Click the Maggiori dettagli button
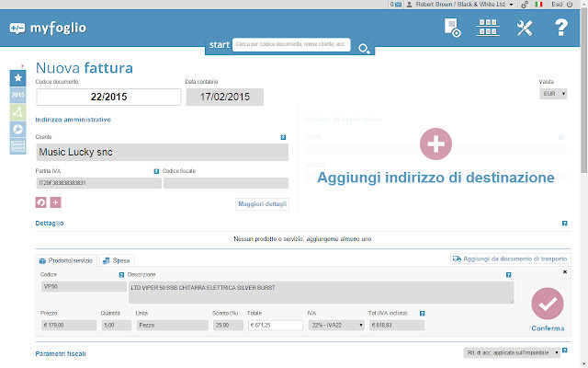Viewport: 588px width, 368px height. click(262, 202)
